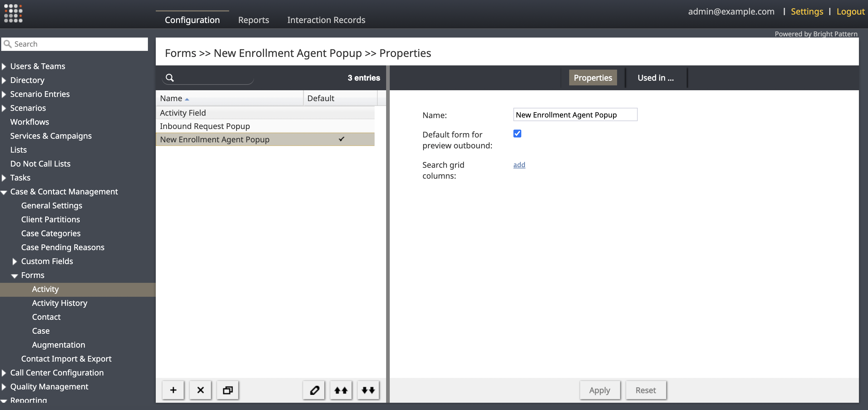Click the Default column header
868x410 pixels.
340,98
